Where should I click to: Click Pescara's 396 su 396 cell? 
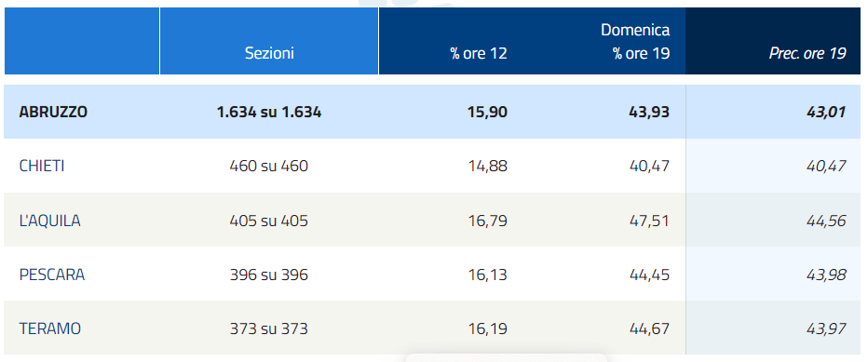click(x=269, y=275)
